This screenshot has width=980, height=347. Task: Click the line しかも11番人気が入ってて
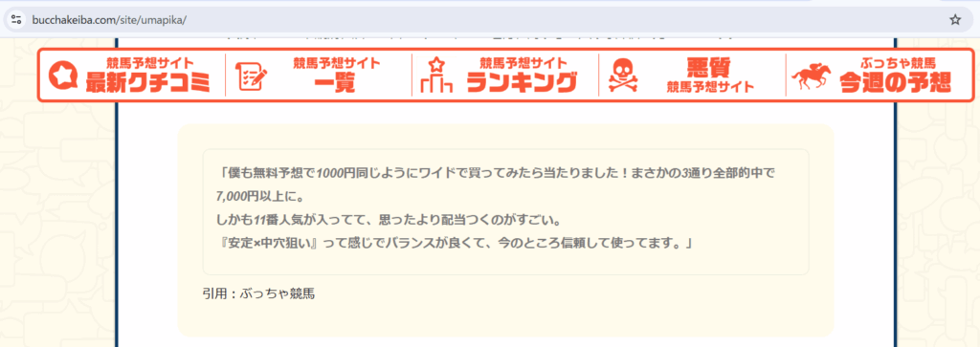(x=390, y=220)
